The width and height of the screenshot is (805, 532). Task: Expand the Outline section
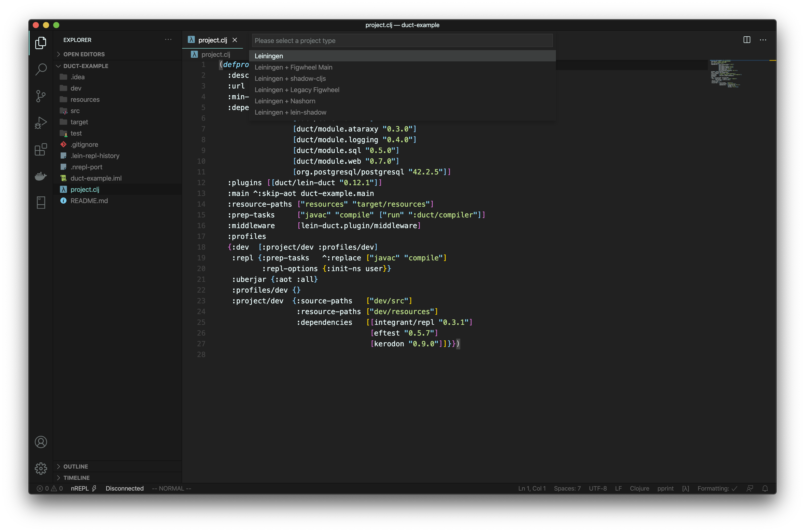coord(75,467)
